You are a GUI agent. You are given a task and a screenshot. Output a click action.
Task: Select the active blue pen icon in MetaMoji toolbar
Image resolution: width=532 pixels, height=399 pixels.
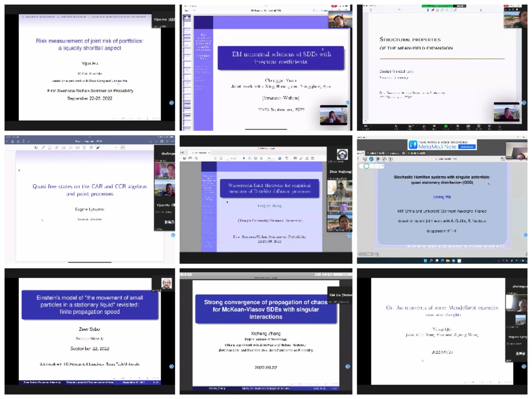coord(371,159)
